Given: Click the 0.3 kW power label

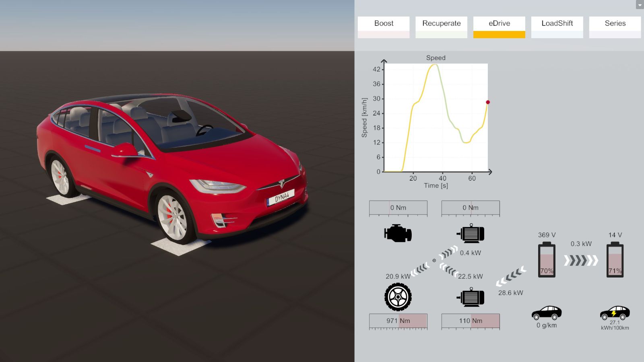Looking at the screenshot, I should coord(581,244).
